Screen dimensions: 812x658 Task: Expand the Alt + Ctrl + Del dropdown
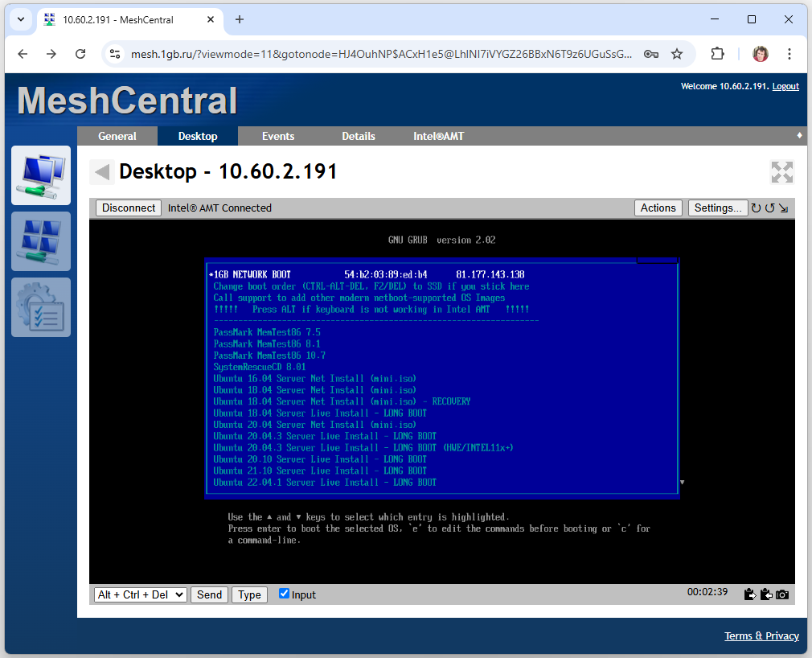point(141,594)
